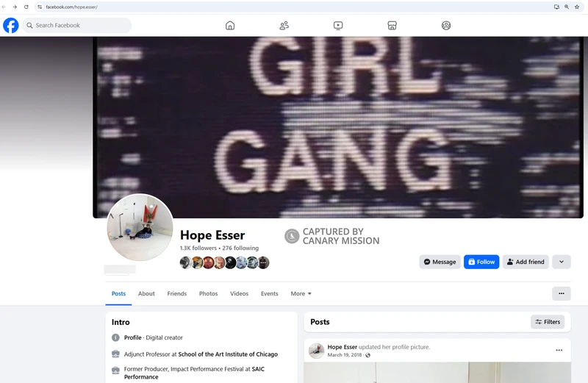Switch to the Videos tab
Screen dimensions: 588x383
[x=240, y=294]
